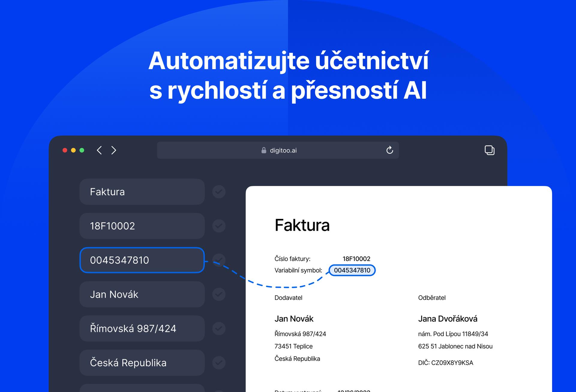Toggle the checkmark next to Faktura field
Image resolution: width=576 pixels, height=392 pixels.
219,192
